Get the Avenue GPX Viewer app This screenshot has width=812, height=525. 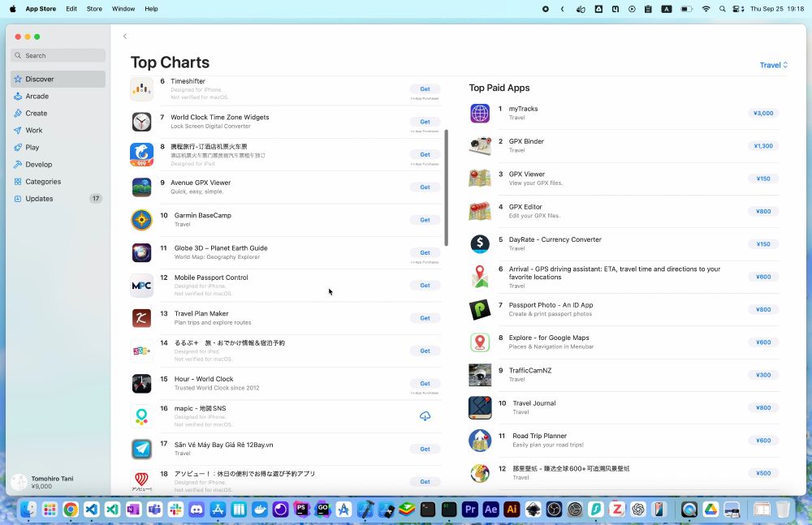point(425,187)
